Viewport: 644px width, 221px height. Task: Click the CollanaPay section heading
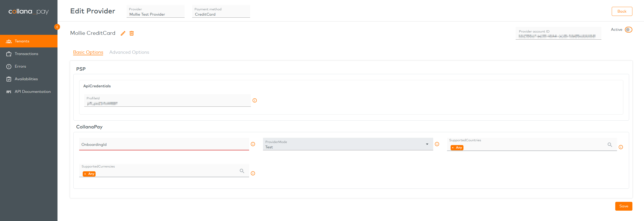coord(89,127)
